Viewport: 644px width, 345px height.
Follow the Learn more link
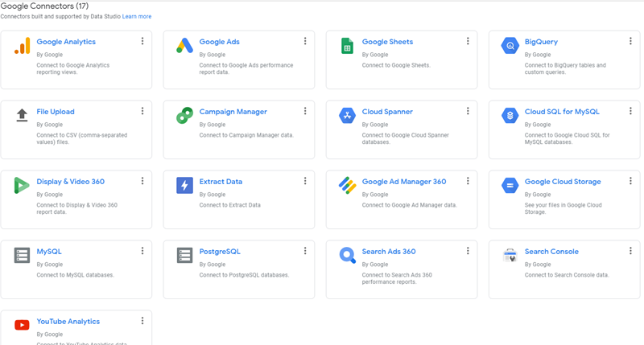coord(137,16)
